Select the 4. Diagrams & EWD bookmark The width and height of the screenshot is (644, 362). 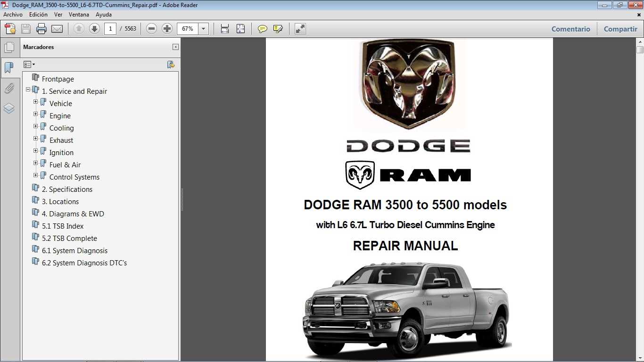73,214
